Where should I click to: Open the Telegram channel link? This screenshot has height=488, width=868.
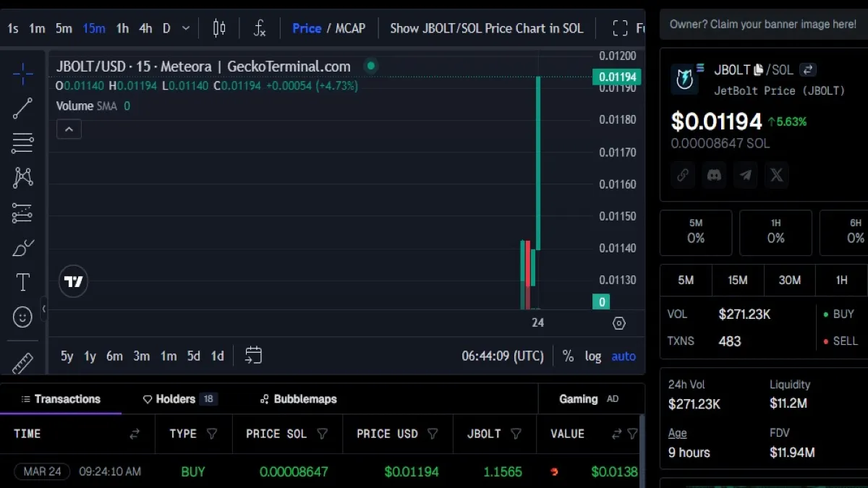[745, 175]
